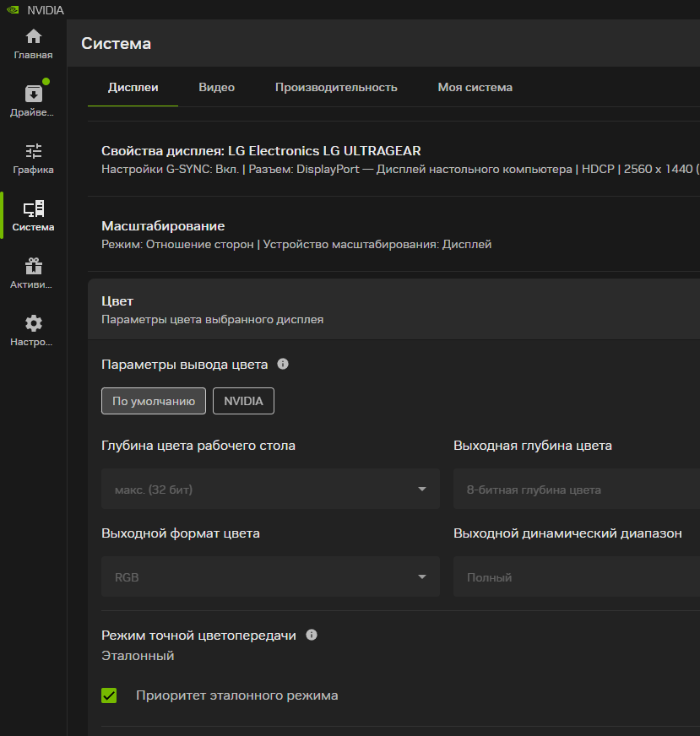This screenshot has height=736, width=700.
Task: Uncheck Приоритет эталонного режима checkbox
Action: click(x=109, y=695)
